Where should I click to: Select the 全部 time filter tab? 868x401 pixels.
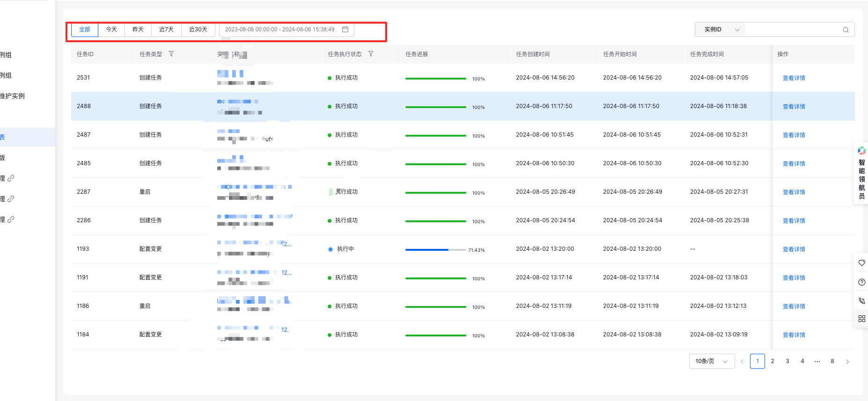[x=85, y=29]
